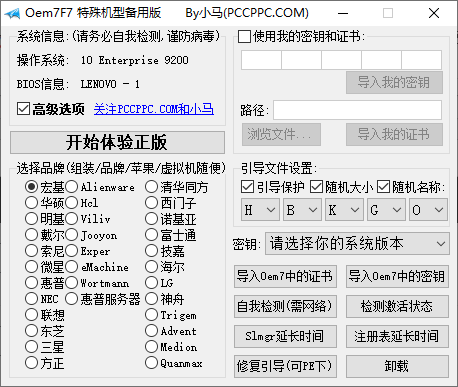Pick the LG radio button
The height and width of the screenshot is (387, 458).
[x=151, y=283]
